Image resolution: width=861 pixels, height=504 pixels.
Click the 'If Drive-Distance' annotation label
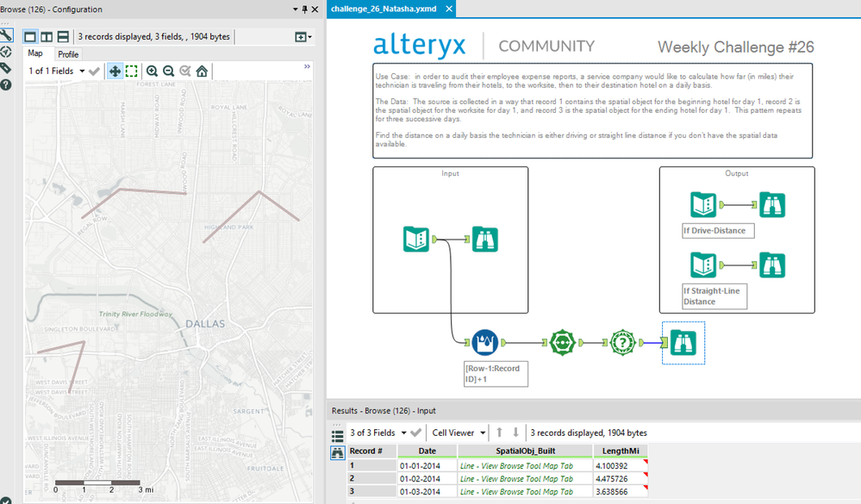718,231
